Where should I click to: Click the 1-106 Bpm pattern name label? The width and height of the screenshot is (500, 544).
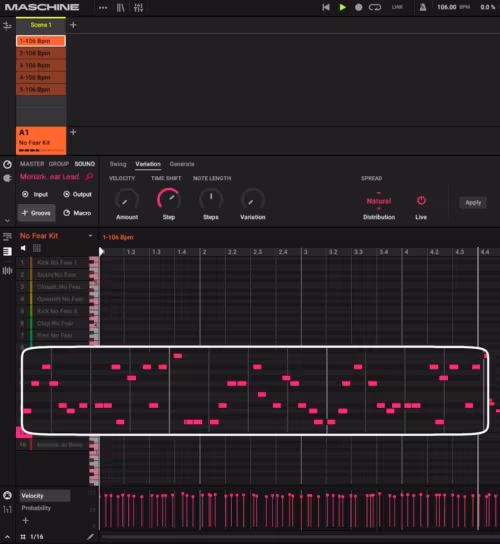[x=118, y=237]
